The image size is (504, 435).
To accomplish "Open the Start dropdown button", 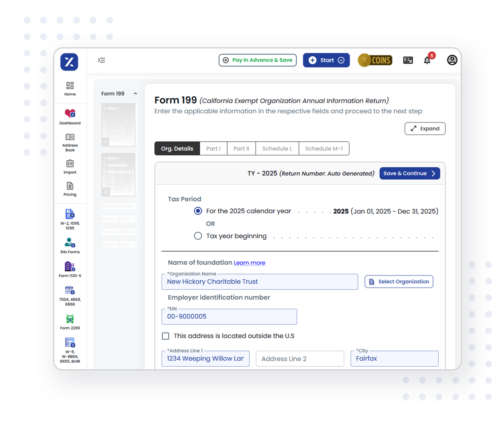I will pyautogui.click(x=326, y=60).
